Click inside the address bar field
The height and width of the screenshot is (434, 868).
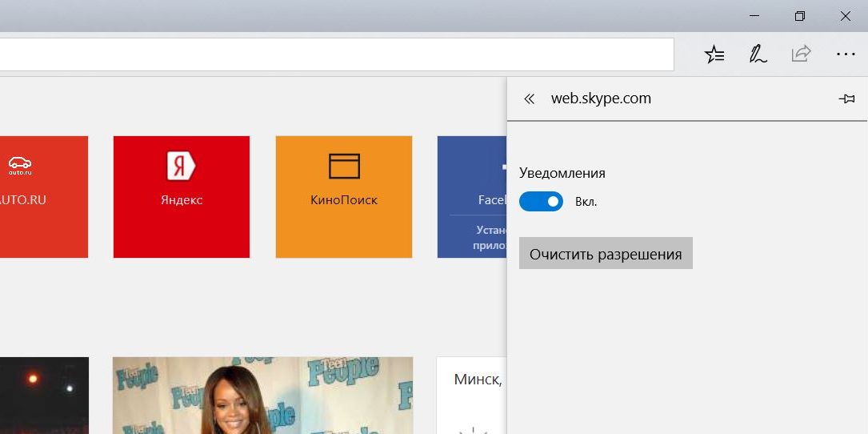[336, 54]
